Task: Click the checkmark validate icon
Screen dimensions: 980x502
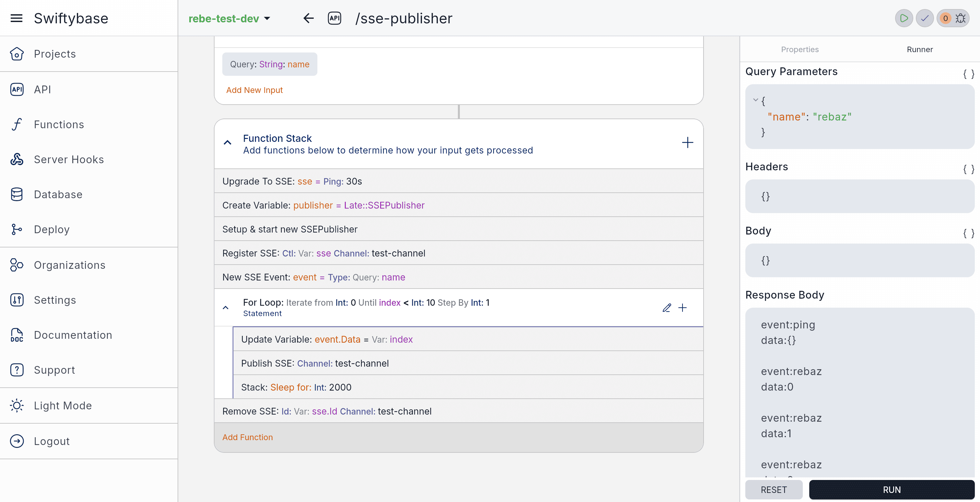Action: (925, 18)
